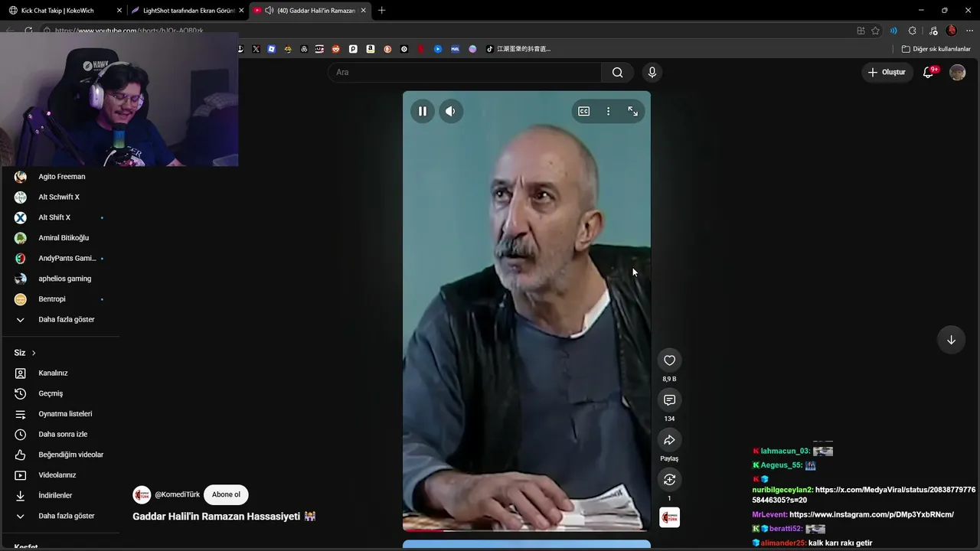
Task: Open İndirilenler downloads
Action: [x=60, y=495]
